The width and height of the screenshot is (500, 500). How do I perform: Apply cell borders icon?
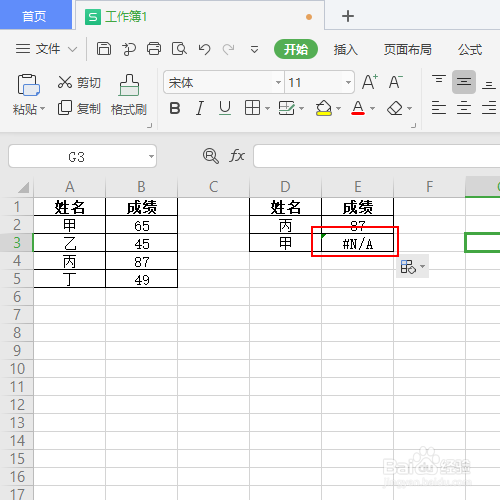tap(252, 108)
